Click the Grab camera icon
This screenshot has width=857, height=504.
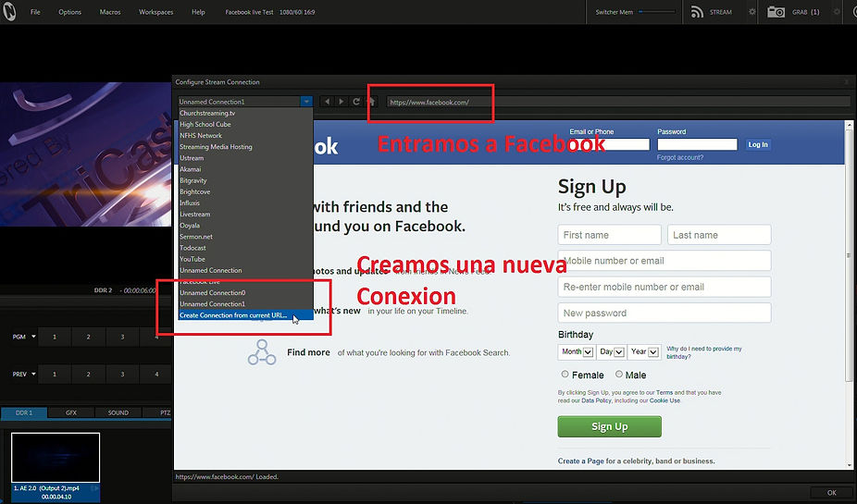pyautogui.click(x=776, y=12)
